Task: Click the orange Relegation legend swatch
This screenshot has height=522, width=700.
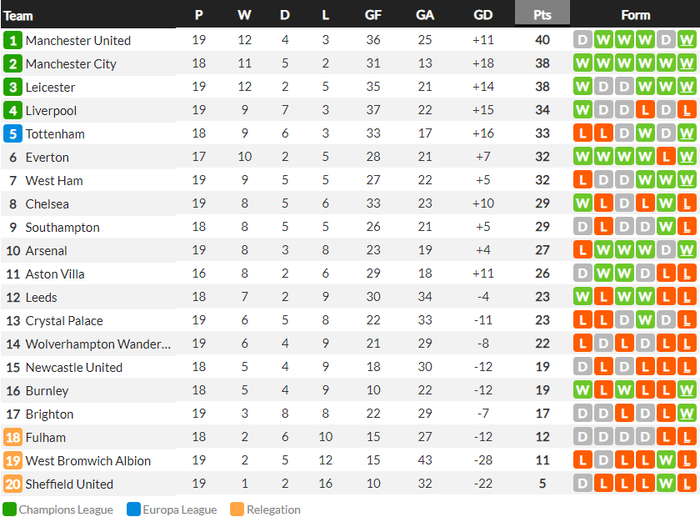Action: tap(235, 509)
